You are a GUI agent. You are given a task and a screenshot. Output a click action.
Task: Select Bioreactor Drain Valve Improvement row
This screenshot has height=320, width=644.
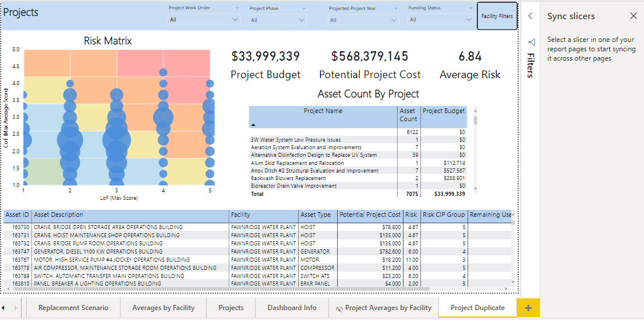pos(358,186)
